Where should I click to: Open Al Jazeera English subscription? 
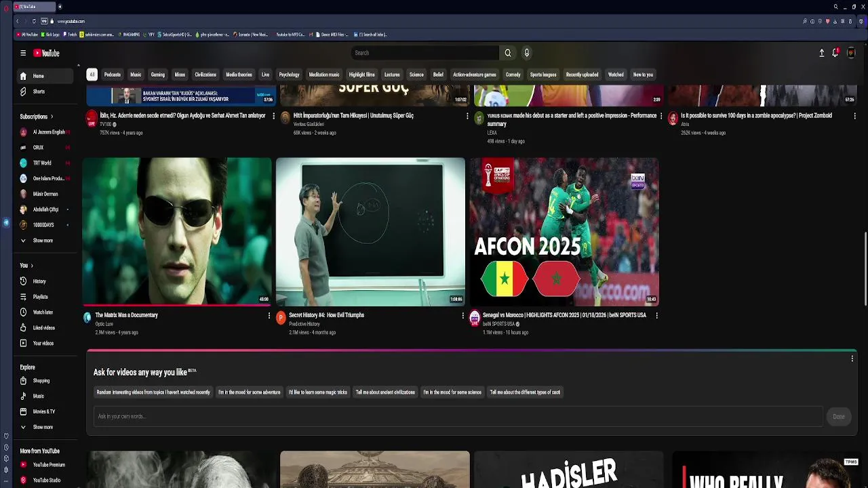point(43,132)
